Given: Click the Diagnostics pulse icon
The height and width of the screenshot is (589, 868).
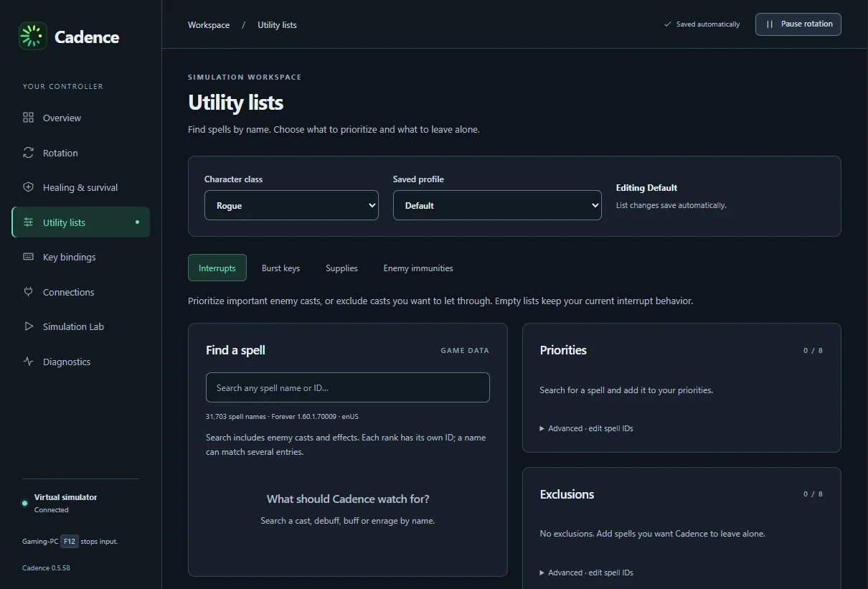Looking at the screenshot, I should (x=29, y=362).
